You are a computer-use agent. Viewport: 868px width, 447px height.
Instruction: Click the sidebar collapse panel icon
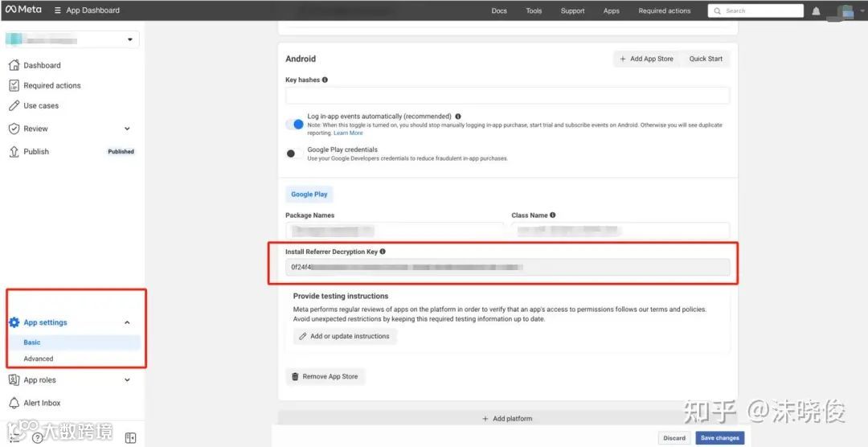(x=131, y=438)
